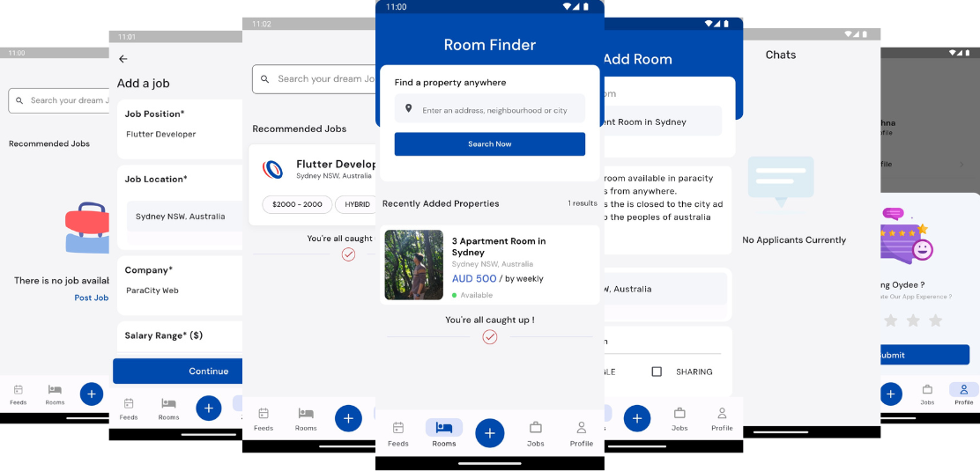Open the apartment room photo thumbnail

414,265
